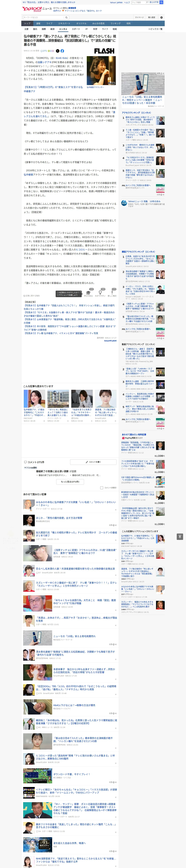The height and width of the screenshot is (868, 186).
Task: Open the 9/1『防災の日』 banner link
Action: pos(49,2)
